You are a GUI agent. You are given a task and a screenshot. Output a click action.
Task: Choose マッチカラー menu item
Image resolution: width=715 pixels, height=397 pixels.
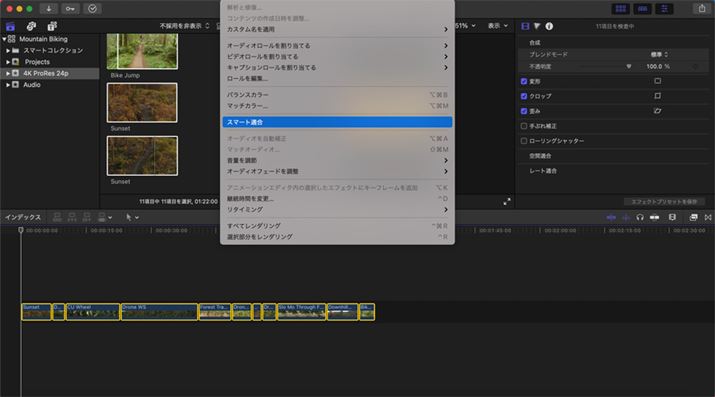click(x=337, y=106)
